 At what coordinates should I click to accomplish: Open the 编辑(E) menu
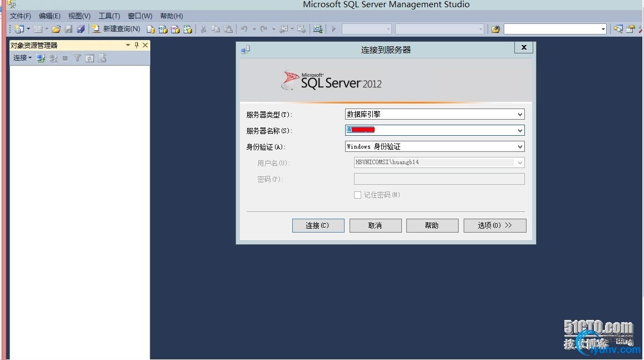click(x=50, y=16)
